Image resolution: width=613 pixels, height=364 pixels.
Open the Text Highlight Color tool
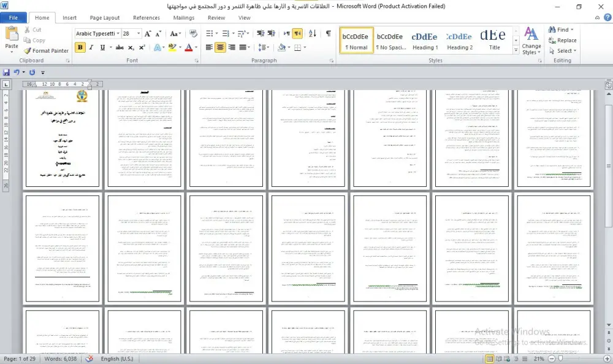(173, 47)
